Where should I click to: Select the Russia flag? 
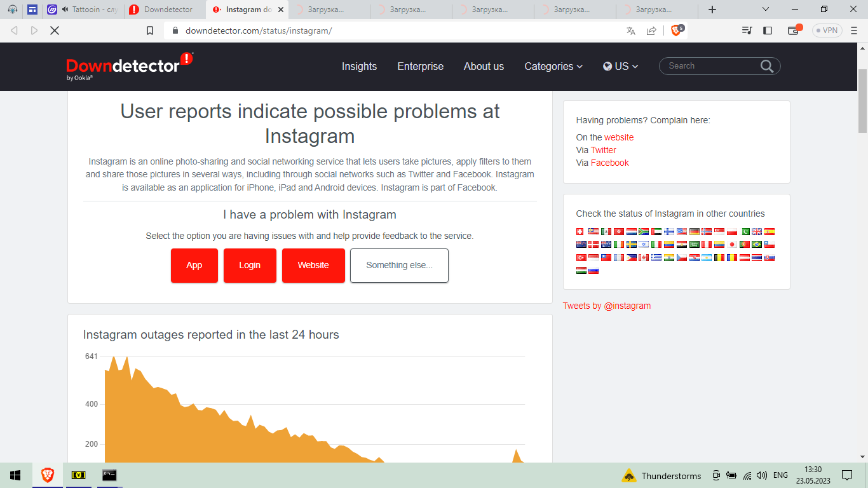tap(593, 271)
